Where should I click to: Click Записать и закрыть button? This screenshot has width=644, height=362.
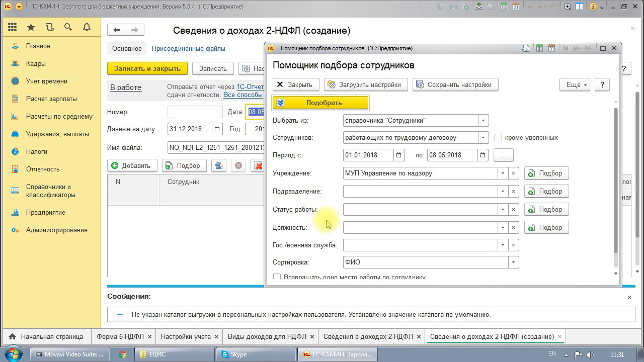pyautogui.click(x=147, y=69)
